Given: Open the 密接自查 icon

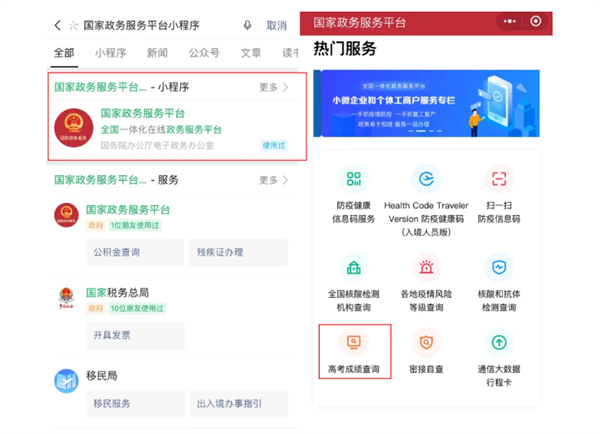Looking at the screenshot, I should point(426,342).
